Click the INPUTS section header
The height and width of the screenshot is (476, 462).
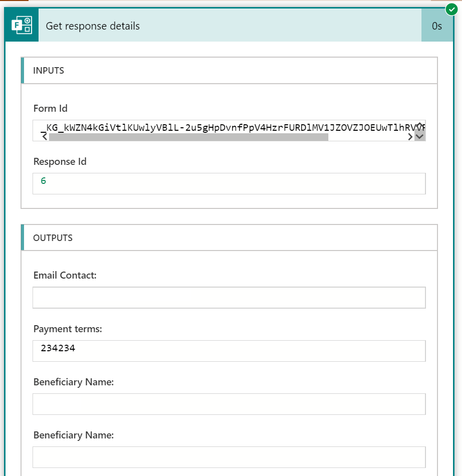(x=229, y=71)
